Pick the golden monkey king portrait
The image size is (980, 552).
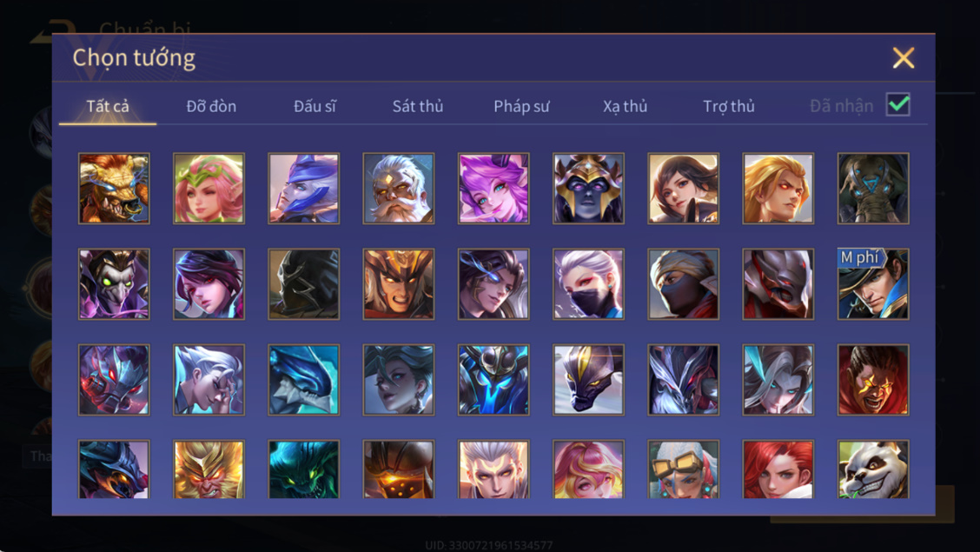coord(209,469)
